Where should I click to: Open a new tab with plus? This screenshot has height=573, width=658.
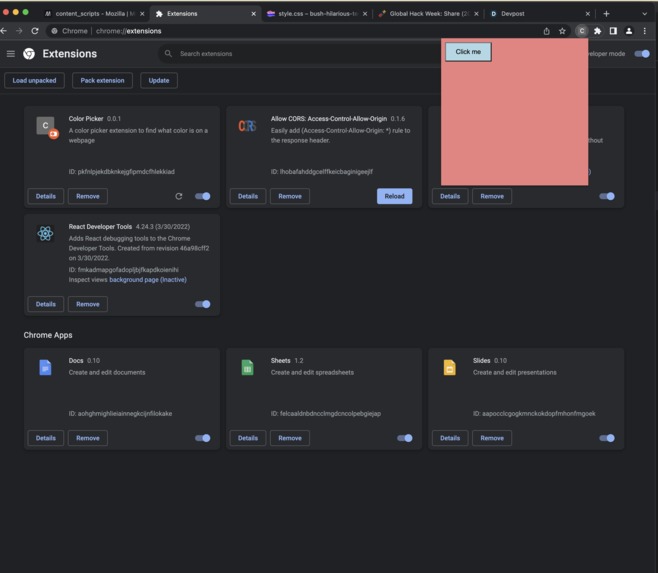point(606,14)
